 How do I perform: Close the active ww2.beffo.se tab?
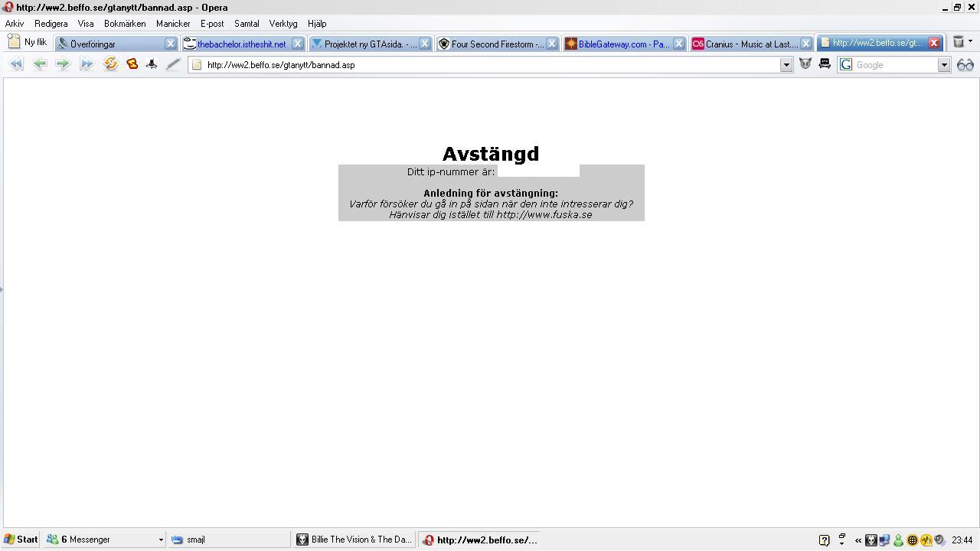pos(934,43)
